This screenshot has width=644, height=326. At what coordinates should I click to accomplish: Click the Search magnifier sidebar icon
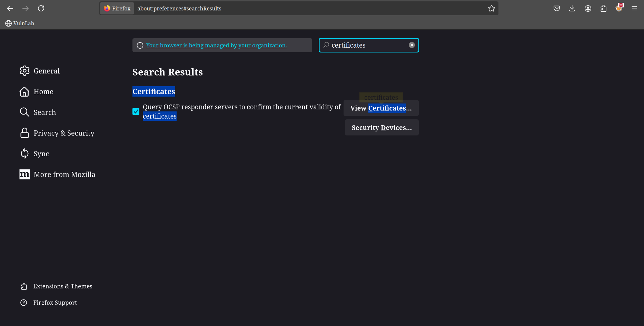coord(24,112)
